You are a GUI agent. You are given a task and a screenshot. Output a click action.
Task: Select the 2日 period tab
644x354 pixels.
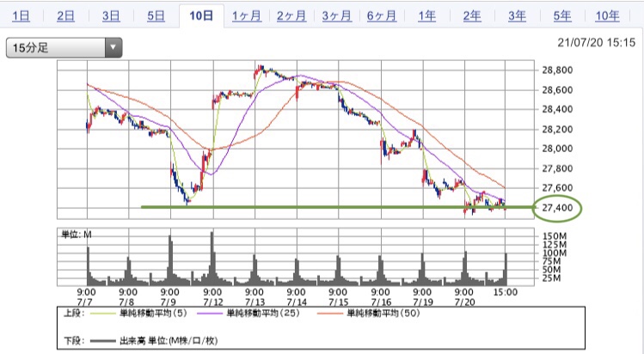[66, 15]
